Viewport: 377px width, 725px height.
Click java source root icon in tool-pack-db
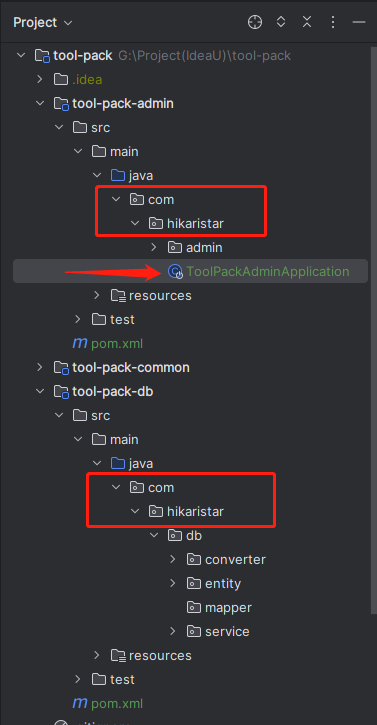click(118, 463)
